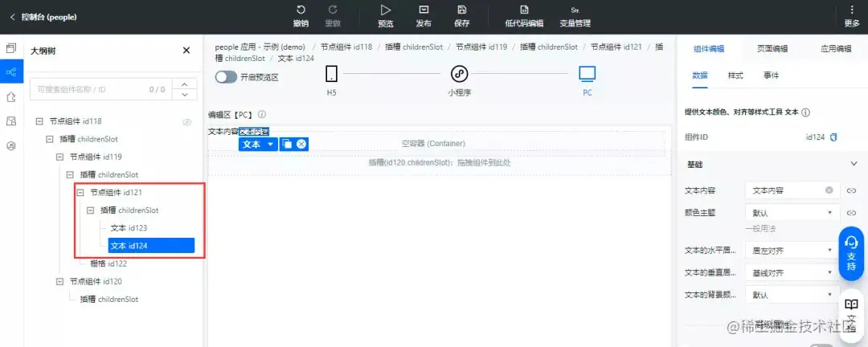
Task: Select the outline tree sidebar icon
Action: click(11, 72)
